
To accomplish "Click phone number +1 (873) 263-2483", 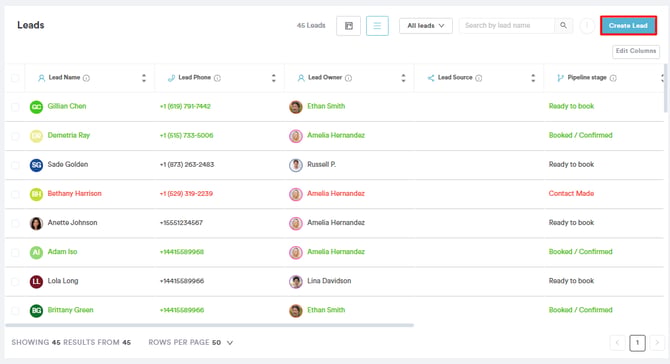I will pos(187,164).
